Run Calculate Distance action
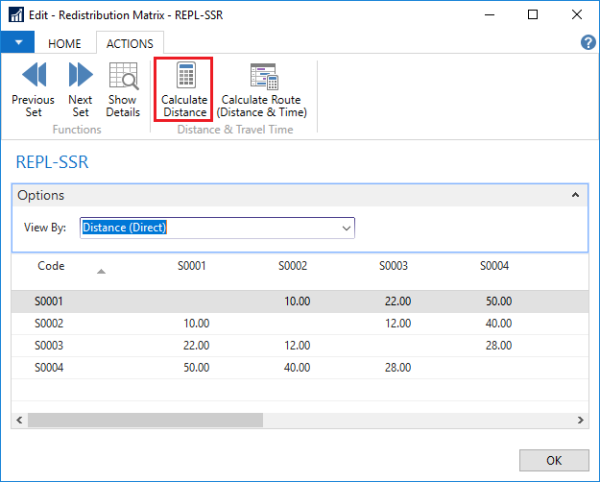Image resolution: width=600 pixels, height=482 pixels. [x=184, y=89]
